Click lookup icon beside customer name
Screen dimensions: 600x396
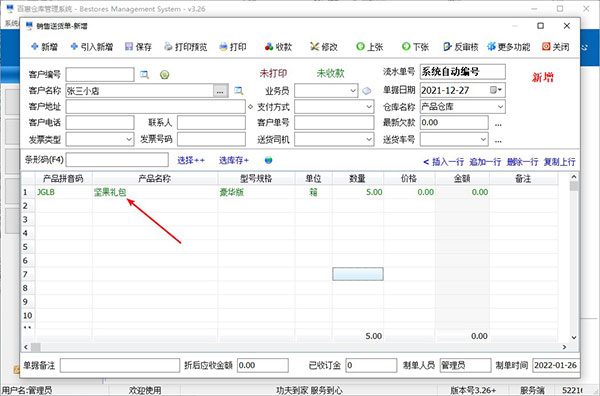pyautogui.click(x=238, y=91)
